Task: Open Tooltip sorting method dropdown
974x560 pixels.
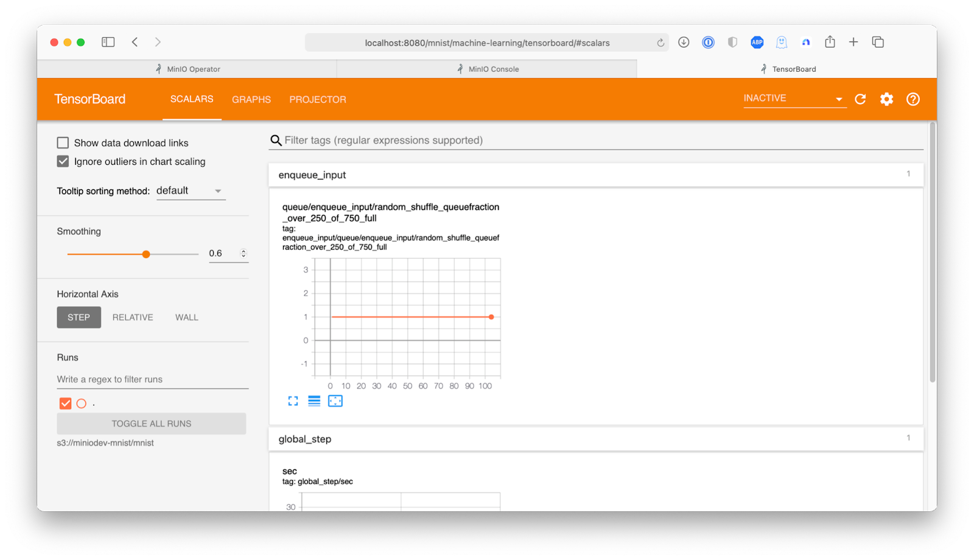Action: click(x=191, y=191)
